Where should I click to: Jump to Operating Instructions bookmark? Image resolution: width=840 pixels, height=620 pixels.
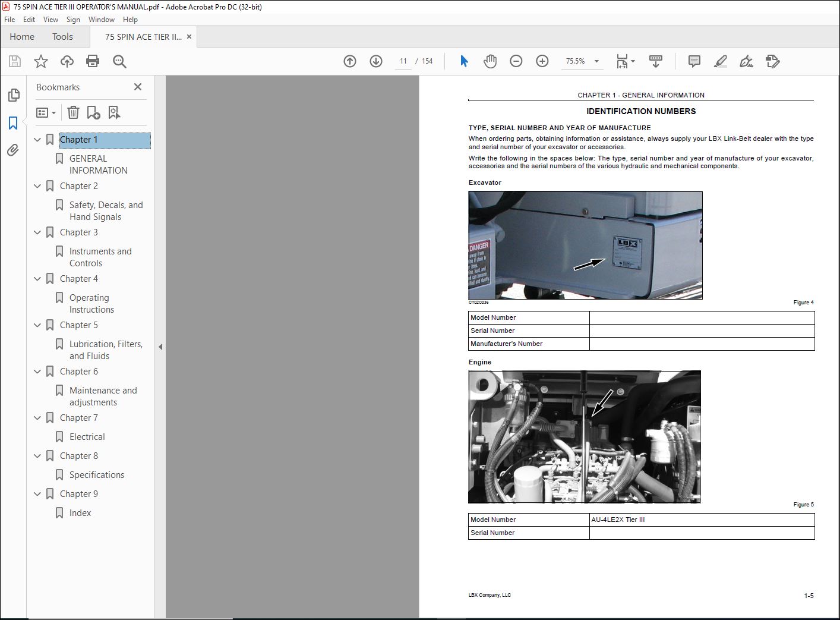(x=91, y=304)
